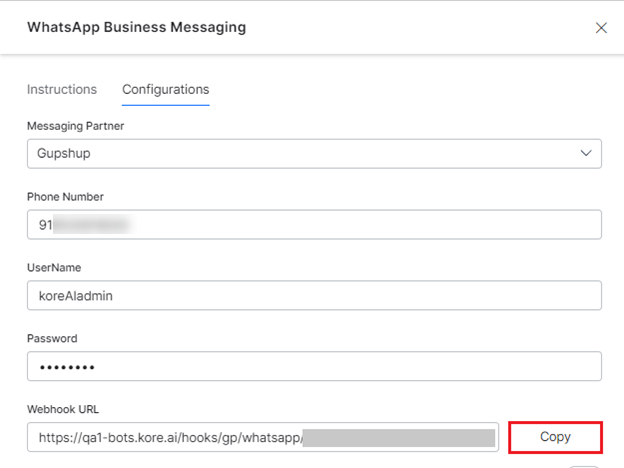
Task: Click the Messaging Partner label
Action: (x=75, y=125)
